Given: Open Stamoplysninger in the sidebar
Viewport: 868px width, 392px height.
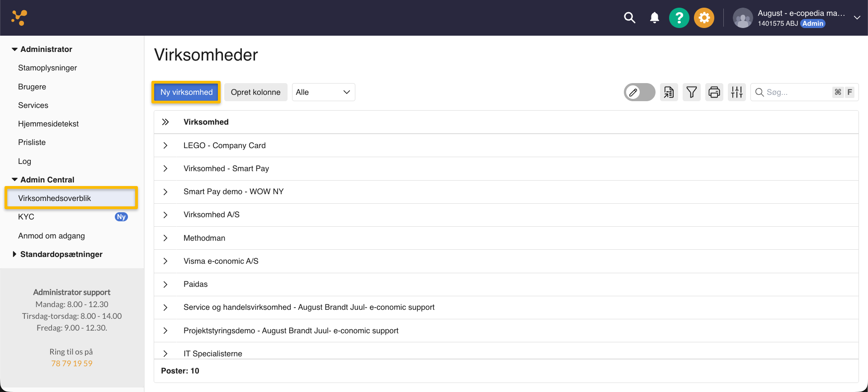Looking at the screenshot, I should point(47,68).
